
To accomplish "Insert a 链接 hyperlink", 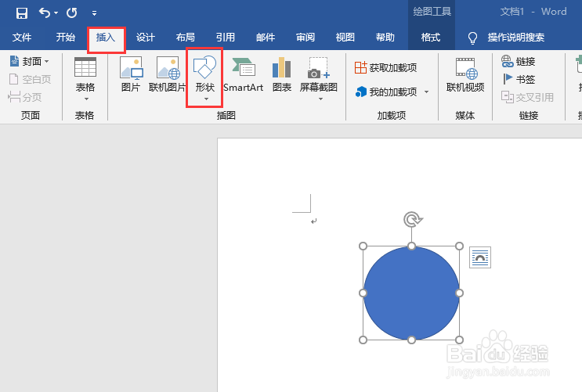I will coord(518,61).
